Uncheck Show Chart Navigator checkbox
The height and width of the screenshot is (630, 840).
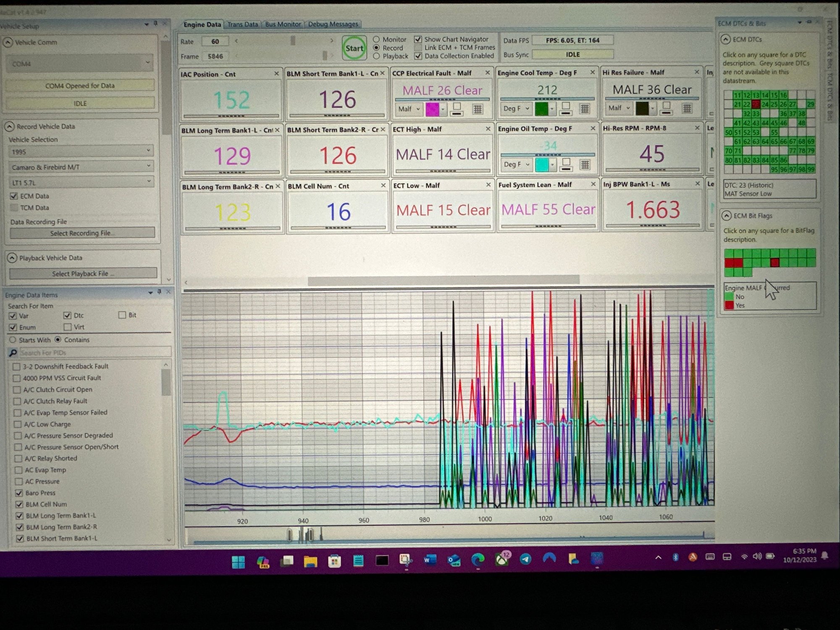pyautogui.click(x=418, y=39)
